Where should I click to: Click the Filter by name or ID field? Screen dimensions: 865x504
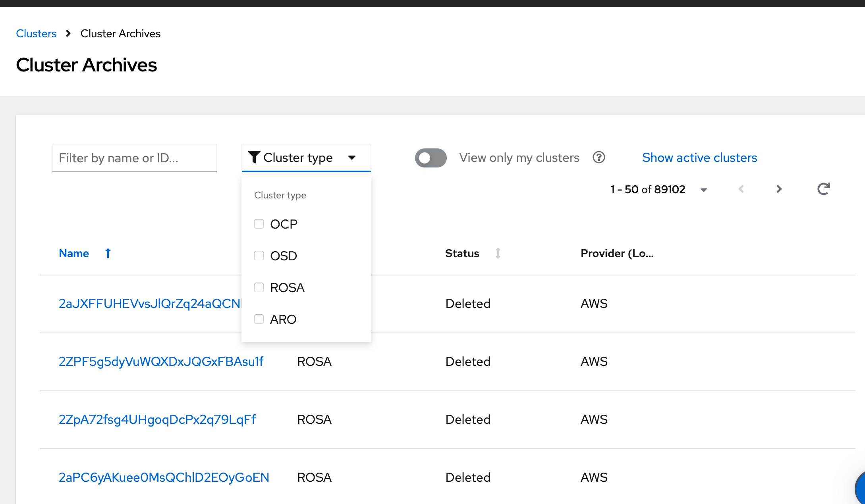coord(134,158)
